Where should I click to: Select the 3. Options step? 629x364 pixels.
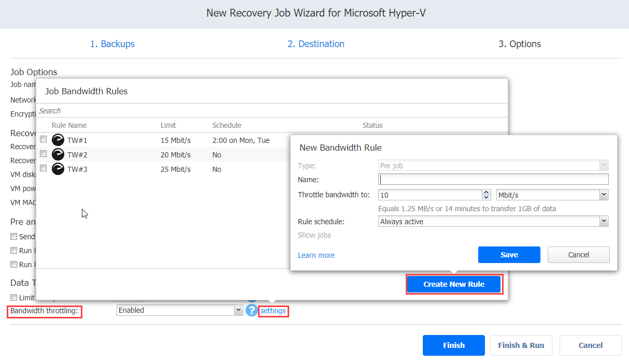coord(520,44)
